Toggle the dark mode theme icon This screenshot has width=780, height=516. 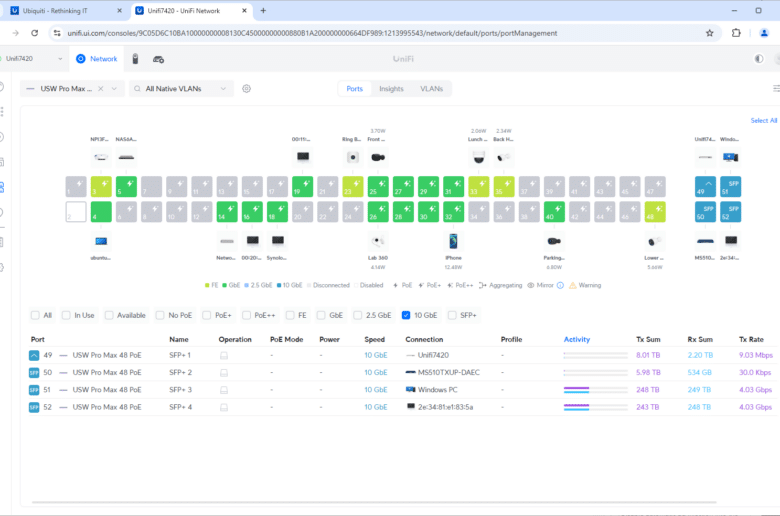759,59
